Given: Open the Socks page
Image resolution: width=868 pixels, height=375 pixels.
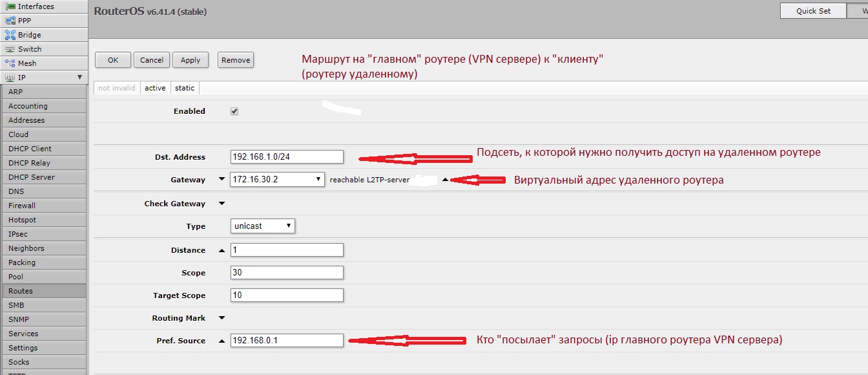Looking at the screenshot, I should [45, 362].
